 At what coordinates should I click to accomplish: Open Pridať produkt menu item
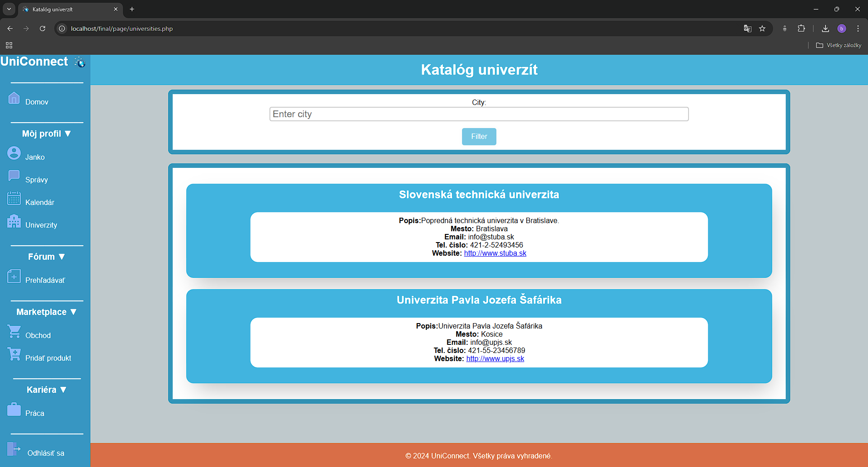tap(48, 358)
